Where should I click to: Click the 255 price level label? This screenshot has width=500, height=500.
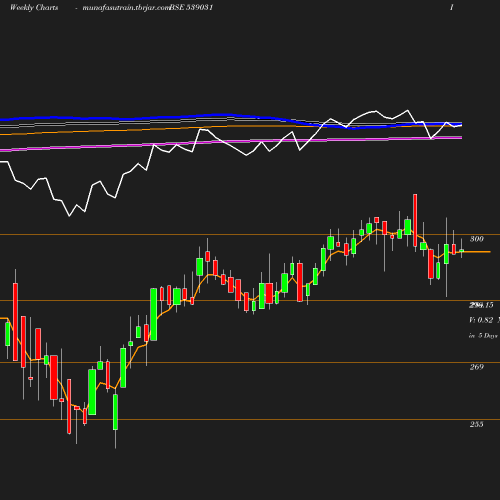477,424
